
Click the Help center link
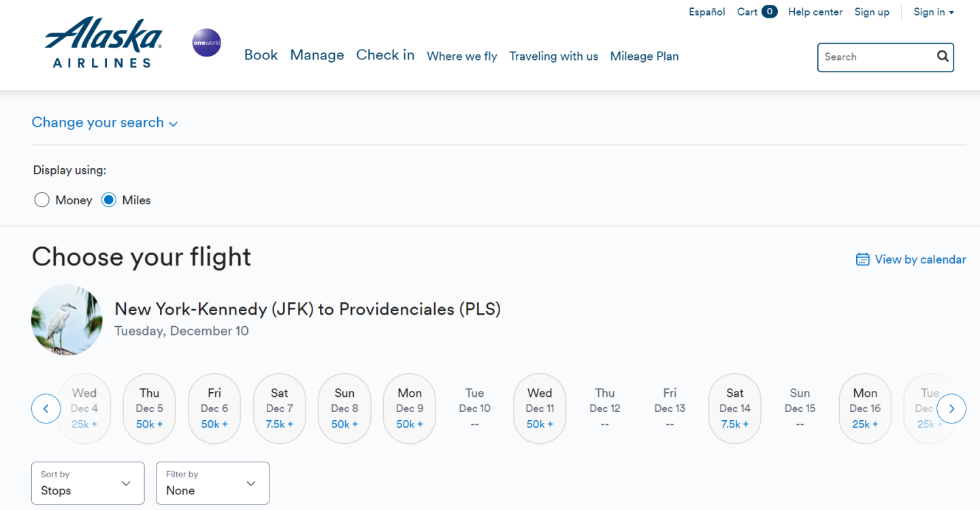pos(815,12)
